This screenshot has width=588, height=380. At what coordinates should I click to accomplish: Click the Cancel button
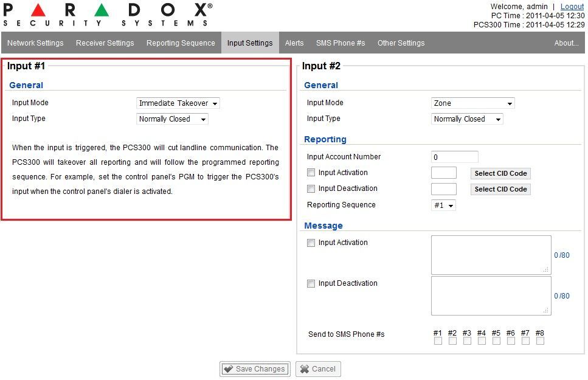(x=318, y=369)
